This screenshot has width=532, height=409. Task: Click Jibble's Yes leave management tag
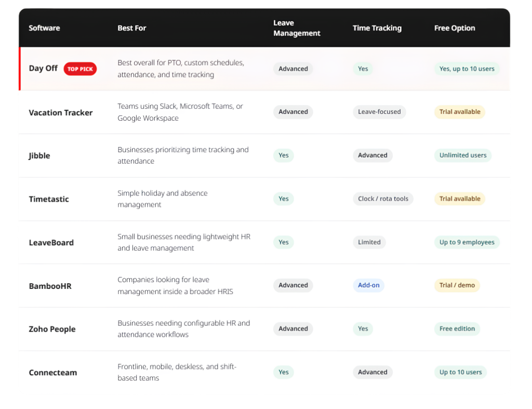coord(283,155)
